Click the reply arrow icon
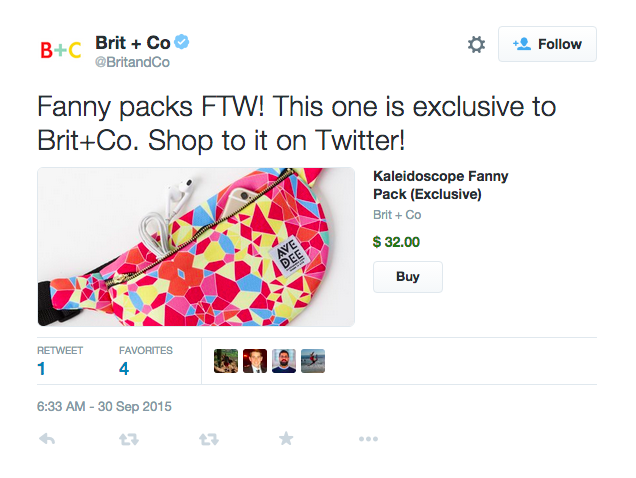This screenshot has width=636, height=478. (x=46, y=438)
